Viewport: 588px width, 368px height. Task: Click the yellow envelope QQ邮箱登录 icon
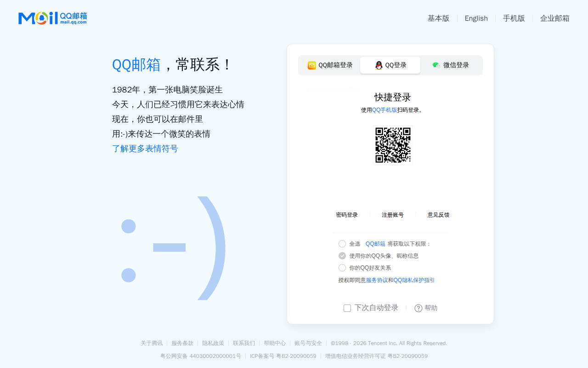(312, 65)
